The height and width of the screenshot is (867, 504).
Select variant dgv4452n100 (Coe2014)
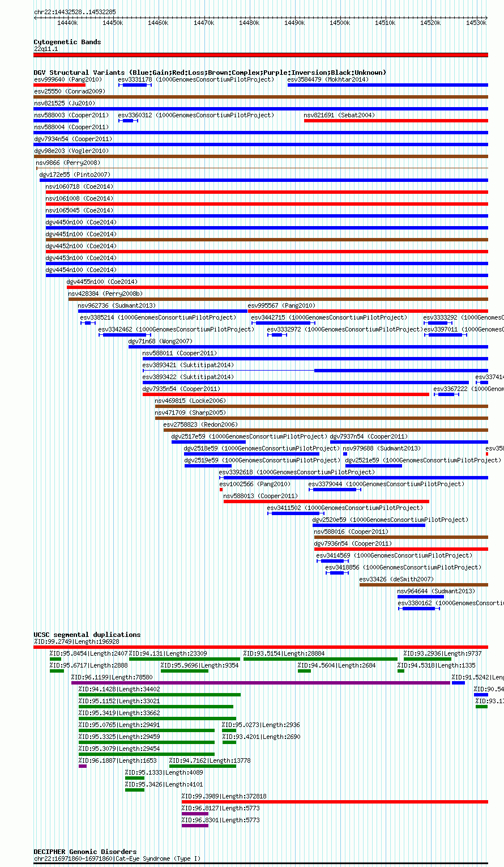(x=267, y=252)
